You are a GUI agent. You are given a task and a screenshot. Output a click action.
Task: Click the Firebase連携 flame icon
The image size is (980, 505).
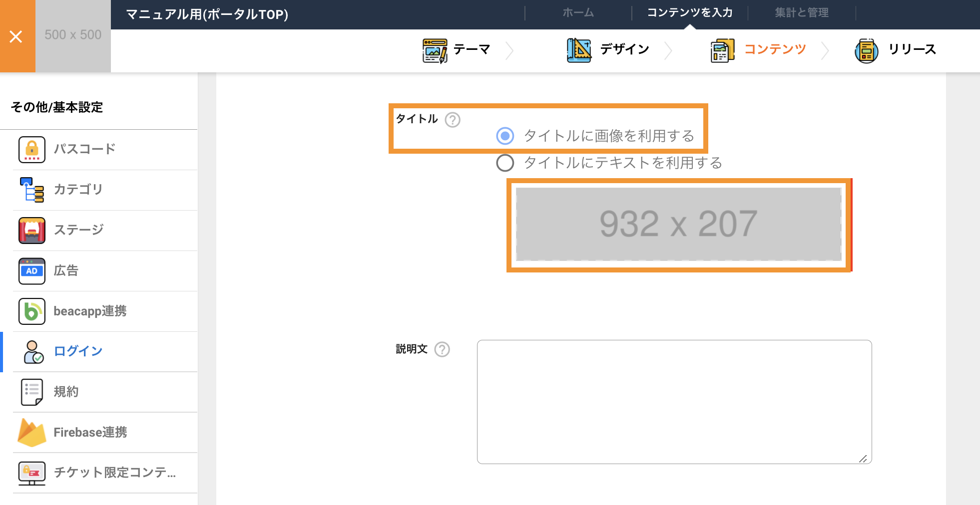pos(32,433)
